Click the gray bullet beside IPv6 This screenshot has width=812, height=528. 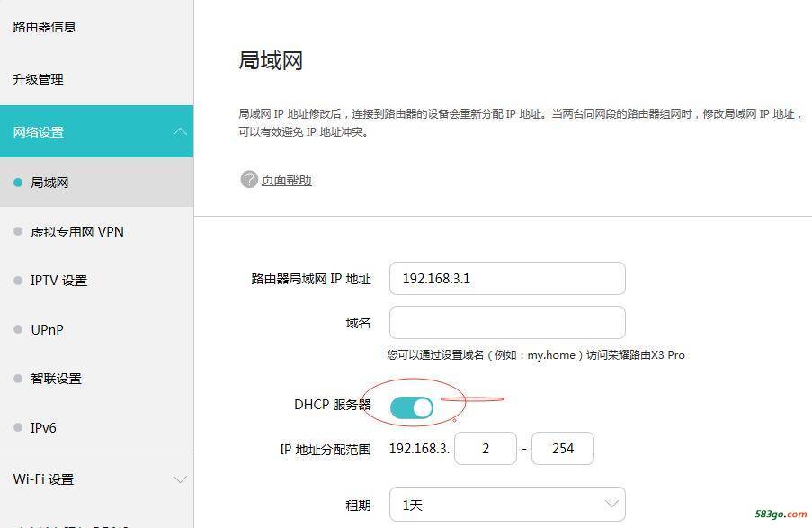click(x=18, y=427)
